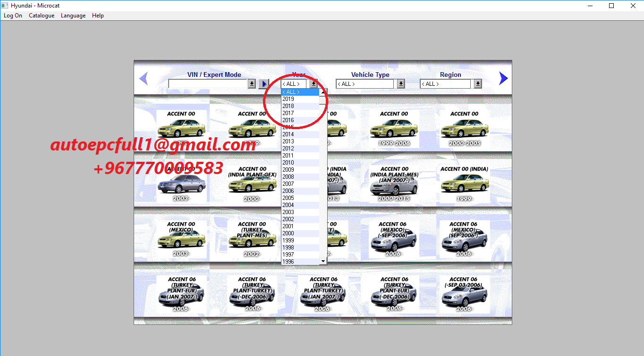Collapse the Year dropdown using its arrow
This screenshot has height=356, width=644.
tap(314, 84)
